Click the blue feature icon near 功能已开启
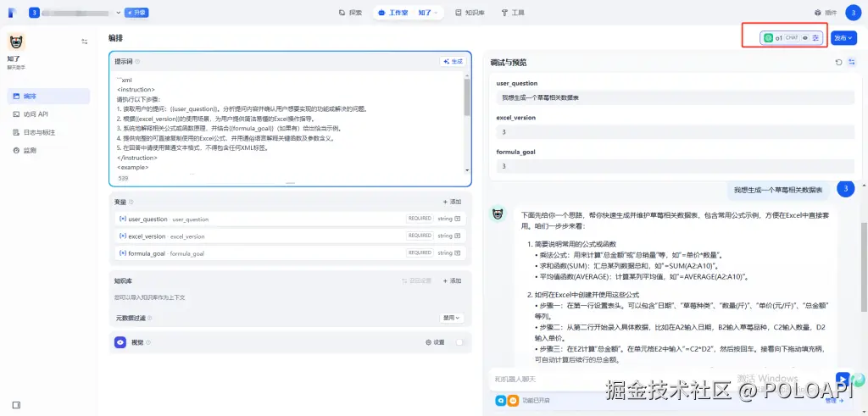The width and height of the screenshot is (868, 416). (x=501, y=400)
